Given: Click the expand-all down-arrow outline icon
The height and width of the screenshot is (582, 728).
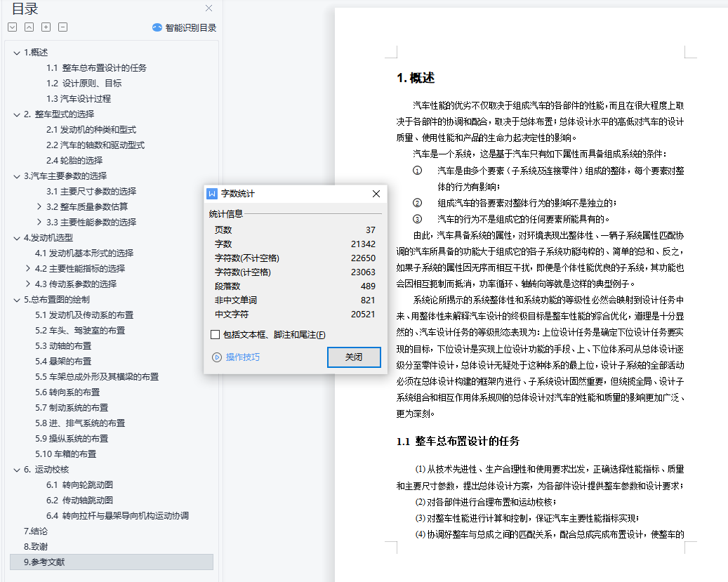Looking at the screenshot, I should click(x=12, y=27).
